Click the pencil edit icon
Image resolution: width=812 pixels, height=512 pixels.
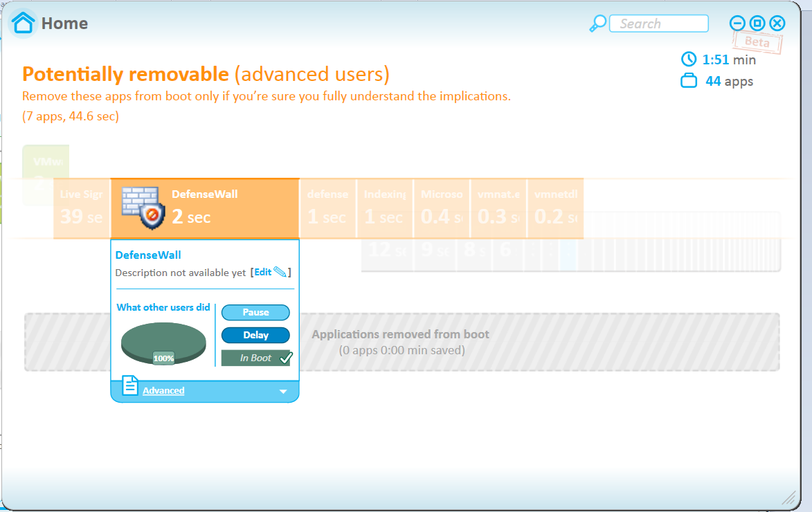280,272
